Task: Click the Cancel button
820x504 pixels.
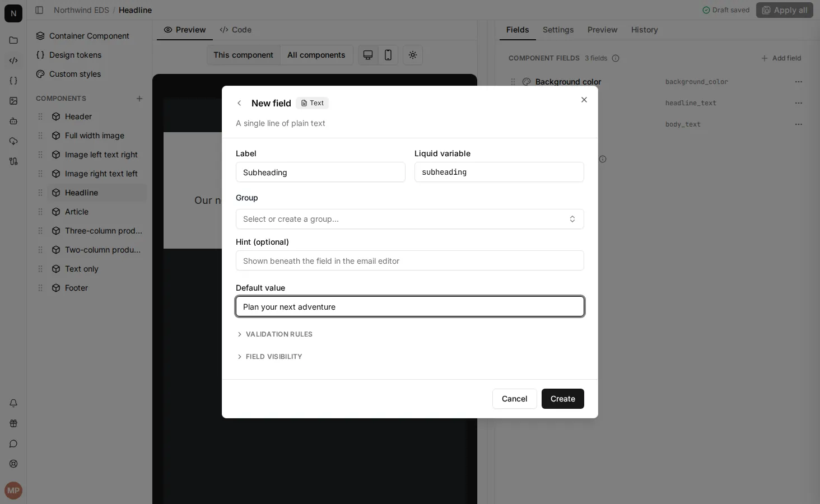Action: (515, 399)
